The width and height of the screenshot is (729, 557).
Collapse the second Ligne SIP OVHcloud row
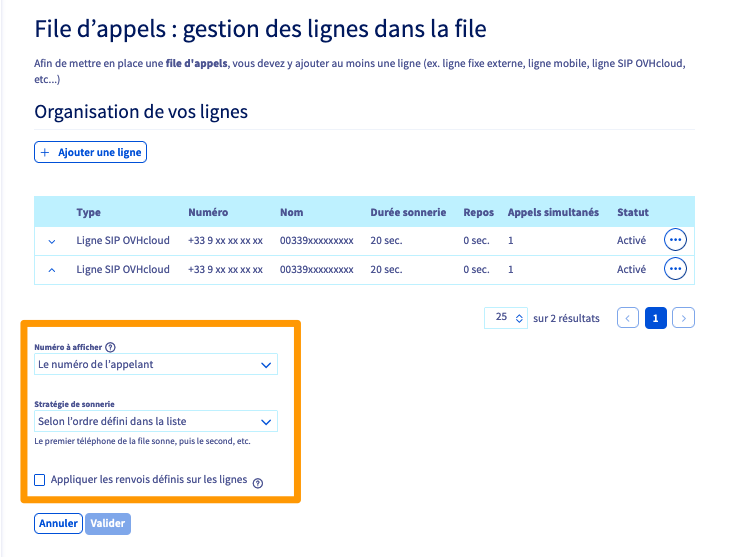pos(52,270)
